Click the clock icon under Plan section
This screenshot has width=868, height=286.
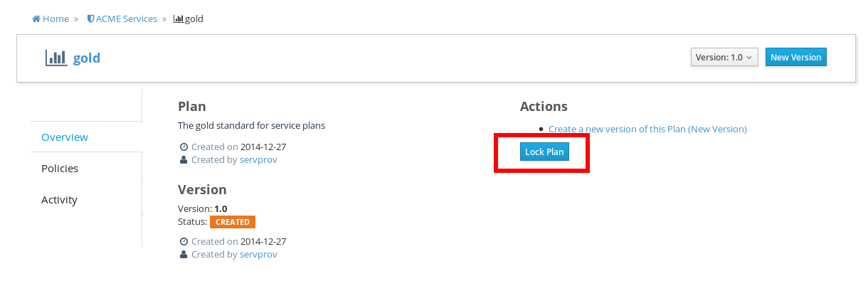coord(184,147)
